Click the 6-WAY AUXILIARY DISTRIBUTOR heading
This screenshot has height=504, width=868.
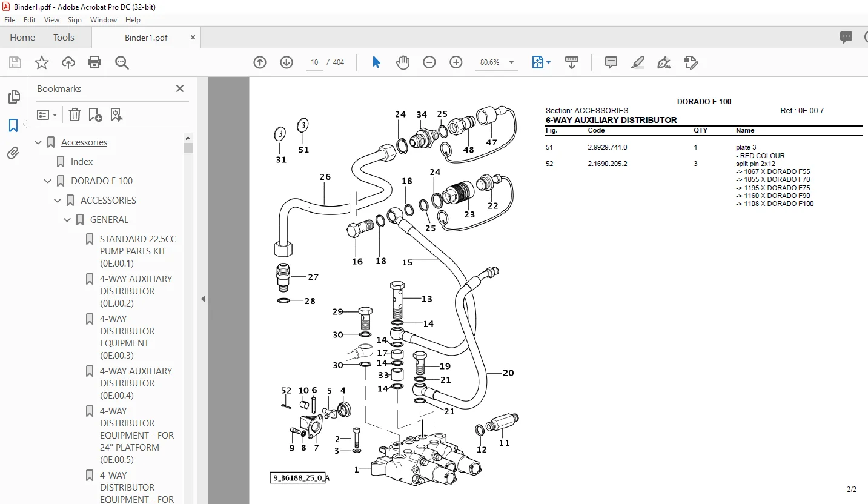(611, 120)
